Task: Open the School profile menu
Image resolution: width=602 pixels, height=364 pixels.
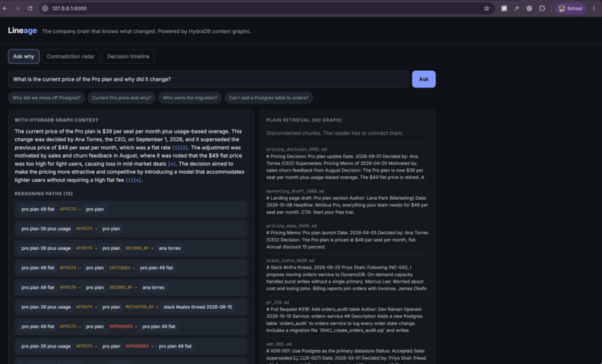Action: click(x=570, y=8)
